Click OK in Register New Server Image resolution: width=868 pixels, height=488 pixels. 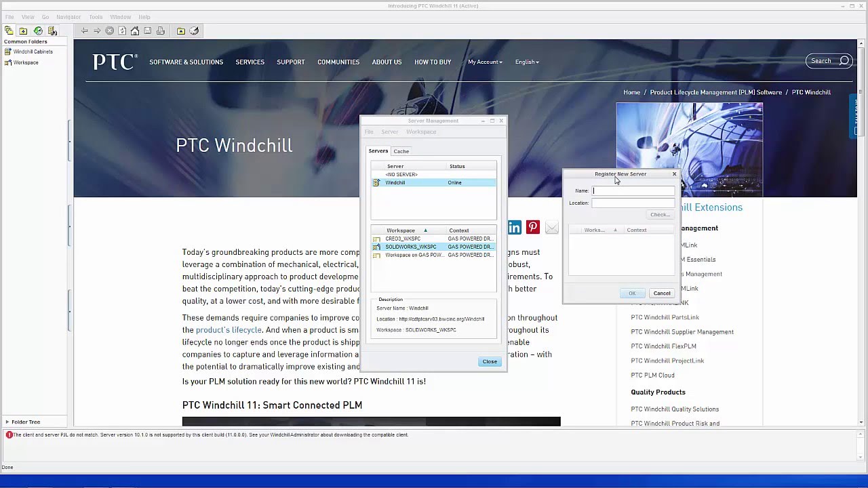632,293
